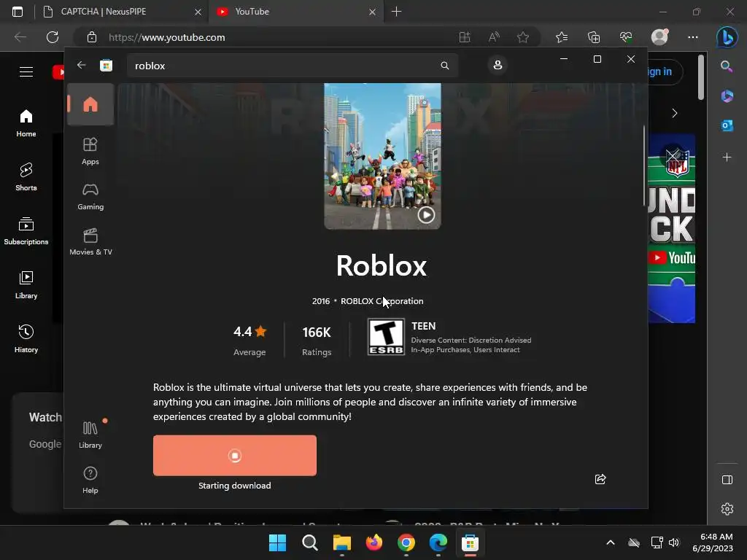
Task: Toggle Read aloud in Edge address bar
Action: pyautogui.click(x=494, y=37)
